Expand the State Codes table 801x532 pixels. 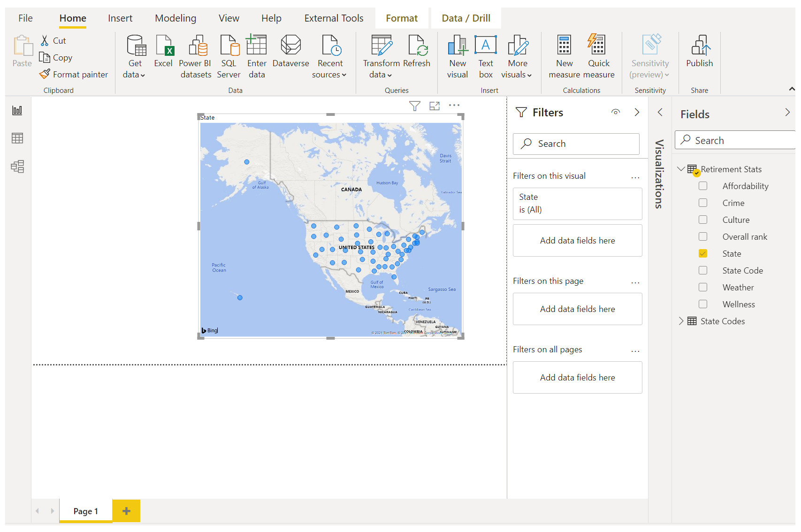point(681,321)
